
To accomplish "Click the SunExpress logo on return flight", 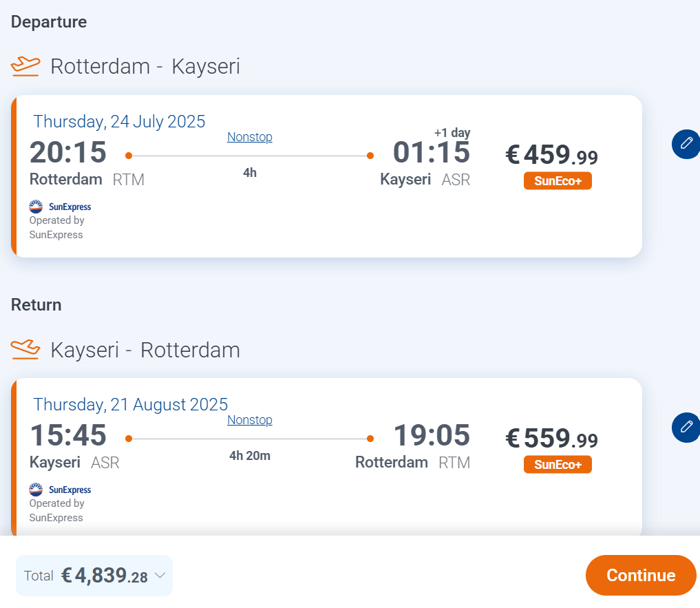I will tap(60, 490).
